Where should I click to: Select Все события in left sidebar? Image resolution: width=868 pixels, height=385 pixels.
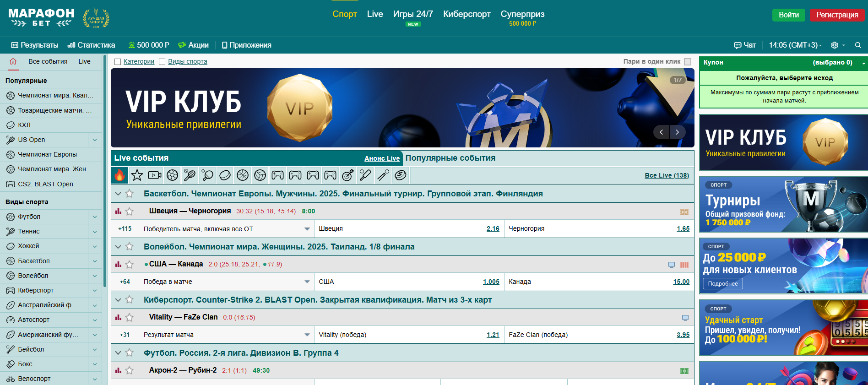48,61
